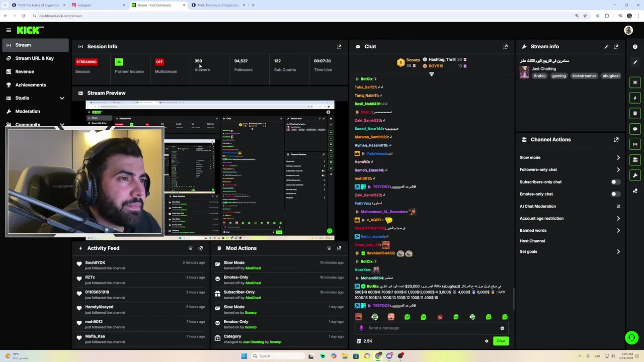Click the kickstreamer stream tag
This screenshot has height=362, width=644.
(584, 76)
